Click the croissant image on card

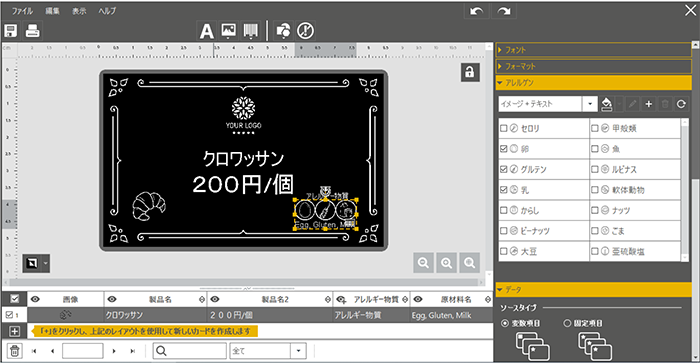(149, 206)
